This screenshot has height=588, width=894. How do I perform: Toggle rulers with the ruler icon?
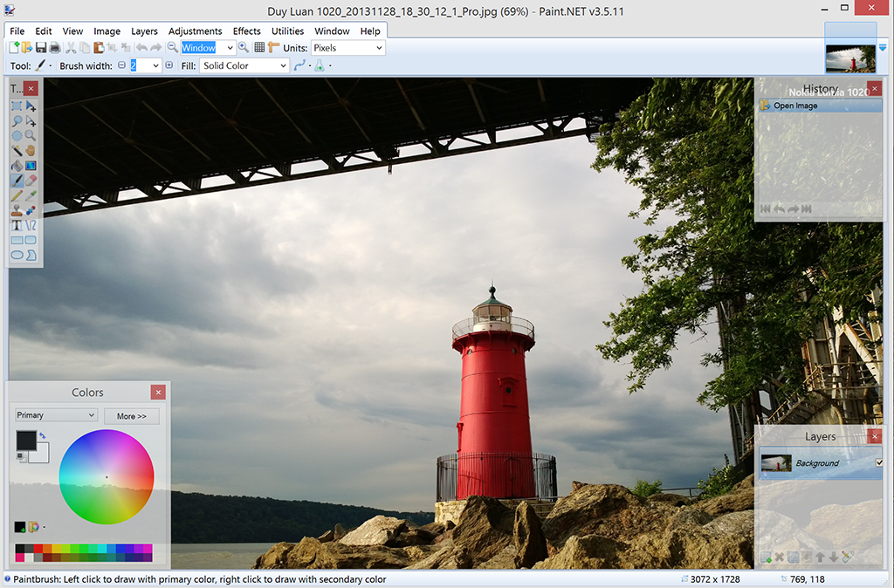[273, 48]
